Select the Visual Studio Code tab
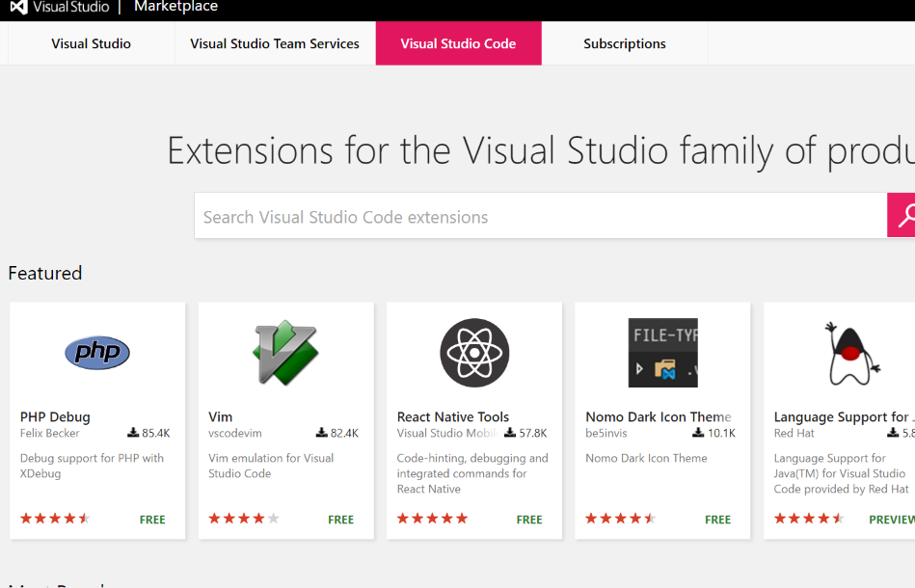 pos(458,43)
